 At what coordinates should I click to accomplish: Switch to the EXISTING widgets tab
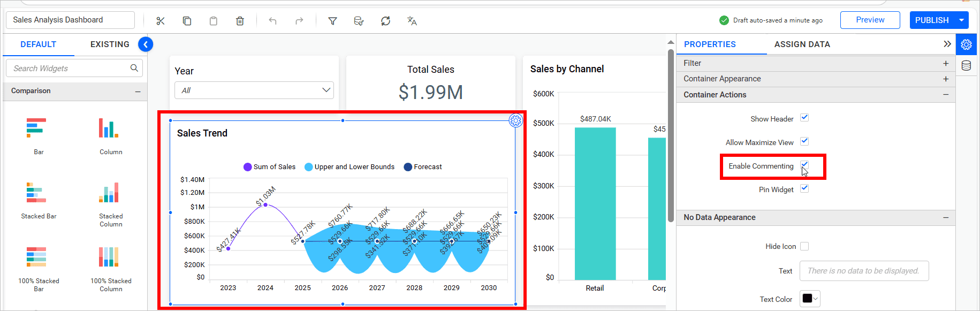click(x=110, y=44)
